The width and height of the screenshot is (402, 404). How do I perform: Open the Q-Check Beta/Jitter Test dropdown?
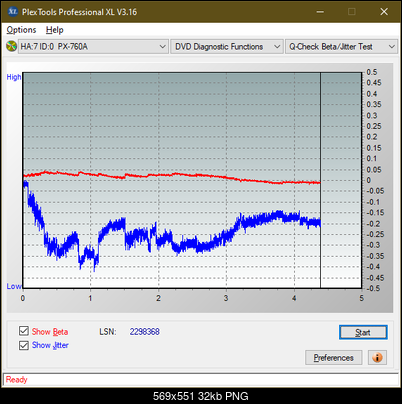(342, 47)
